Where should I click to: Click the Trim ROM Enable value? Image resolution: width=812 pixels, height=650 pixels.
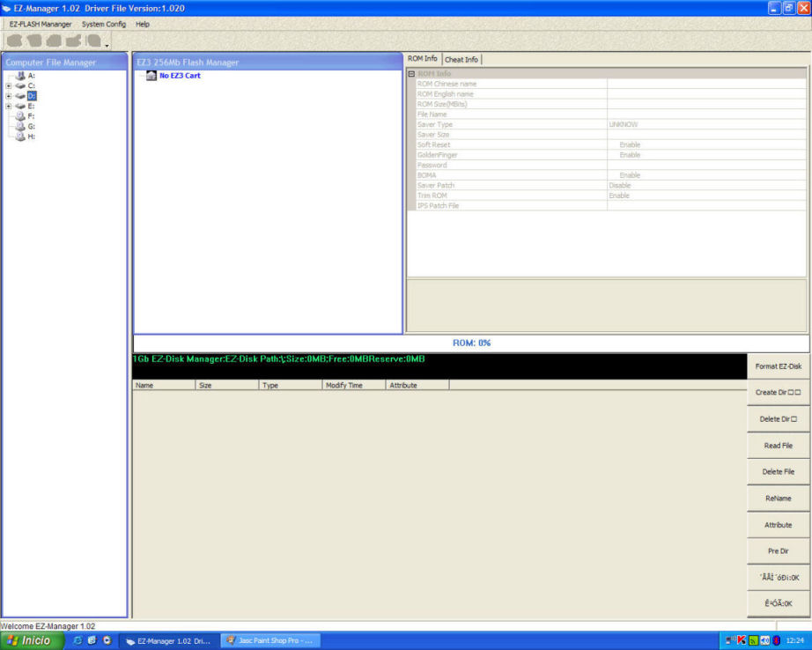coord(619,196)
